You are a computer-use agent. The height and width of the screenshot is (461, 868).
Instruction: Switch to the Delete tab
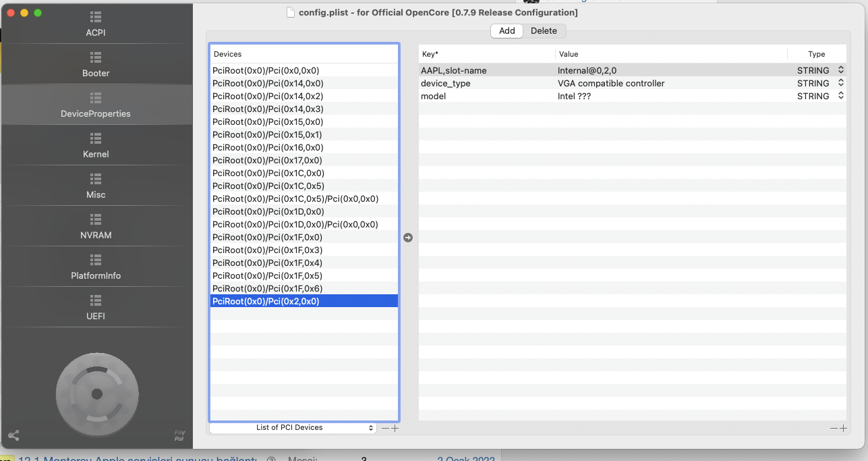(x=544, y=31)
